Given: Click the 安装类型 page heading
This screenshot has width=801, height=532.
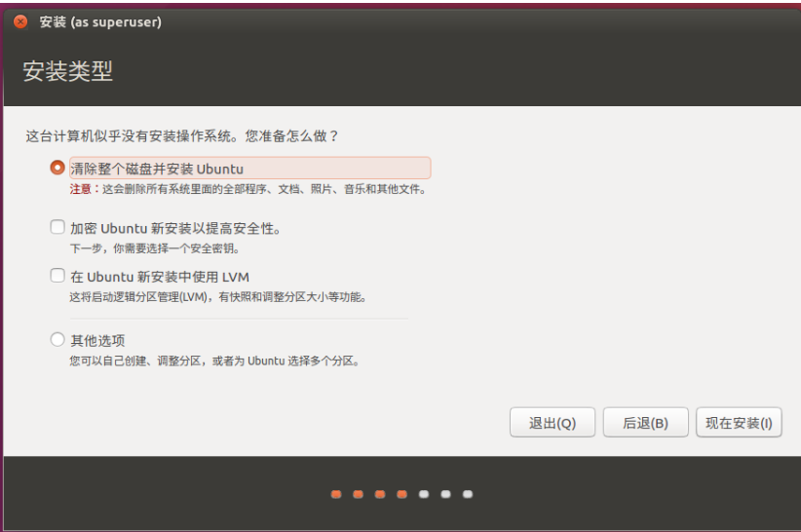Looking at the screenshot, I should 67,71.
